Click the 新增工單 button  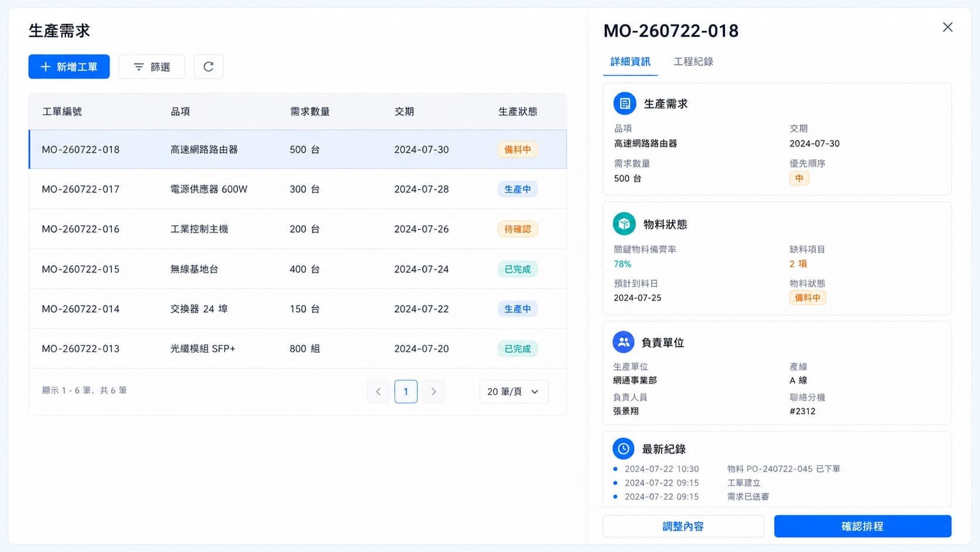tap(69, 67)
